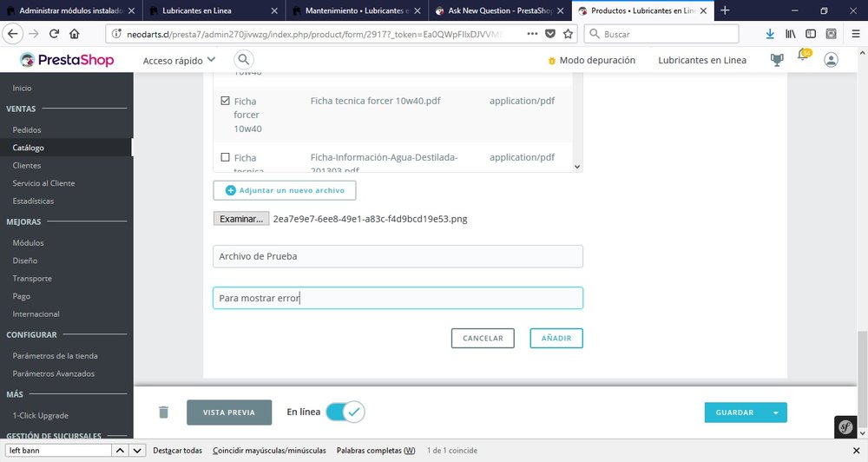The height and width of the screenshot is (462, 868).
Task: Click the plus icon on attach new file
Action: (231, 190)
